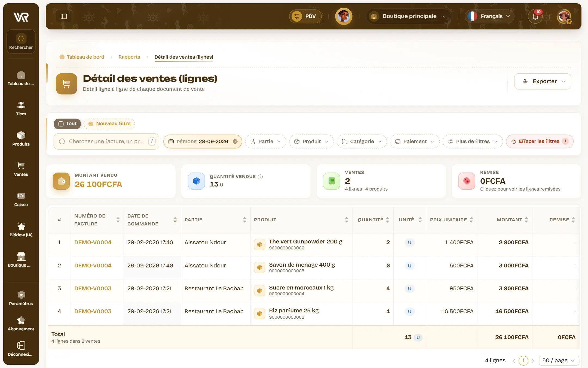Go to Tableau de bord breadcrumb

(x=82, y=57)
